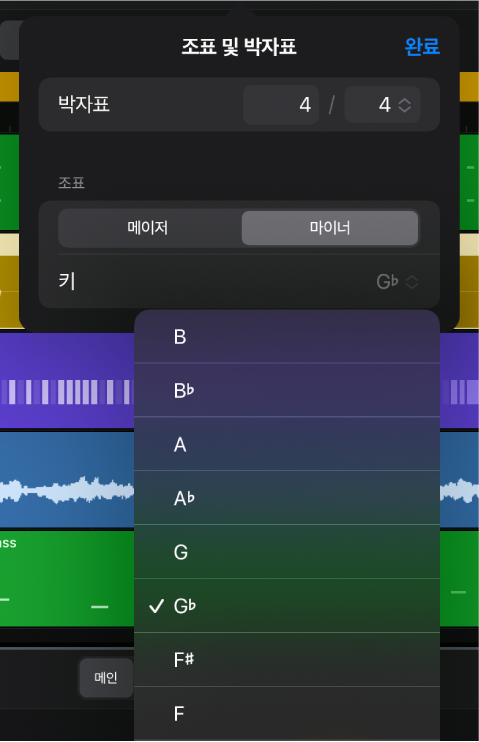Screen dimensions: 479x742
Task: Select F at the bottom of key list
Action: tap(287, 714)
